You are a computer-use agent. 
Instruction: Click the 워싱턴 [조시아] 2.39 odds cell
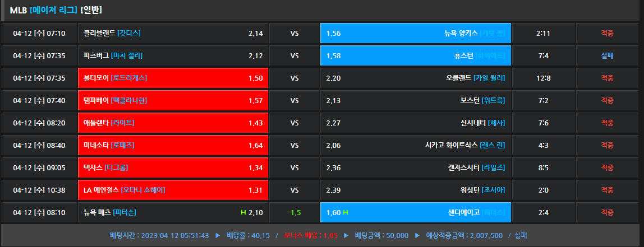click(x=415, y=190)
